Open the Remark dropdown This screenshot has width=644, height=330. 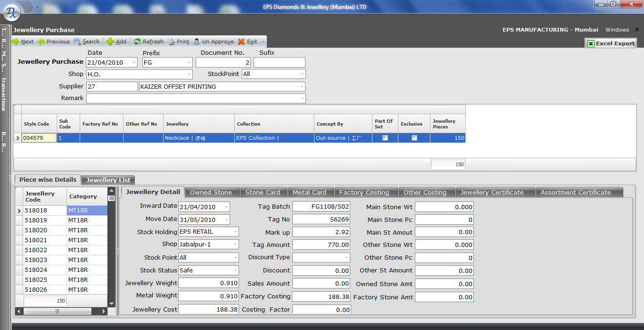(x=302, y=98)
